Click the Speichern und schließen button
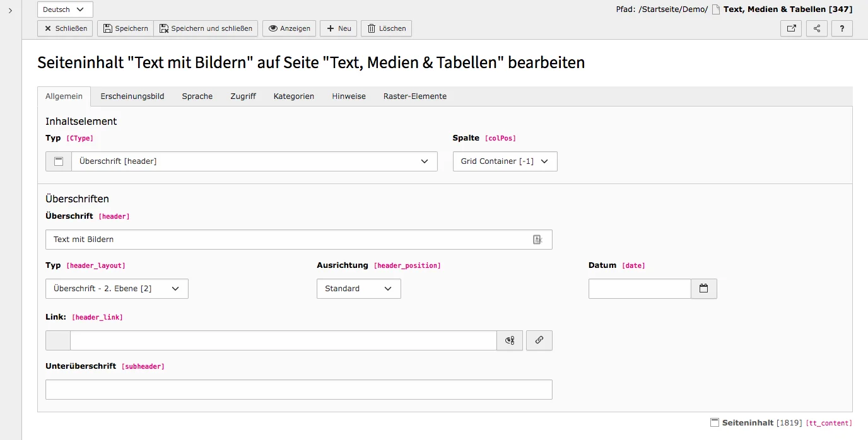Image resolution: width=868 pixels, height=440 pixels. [x=206, y=28]
